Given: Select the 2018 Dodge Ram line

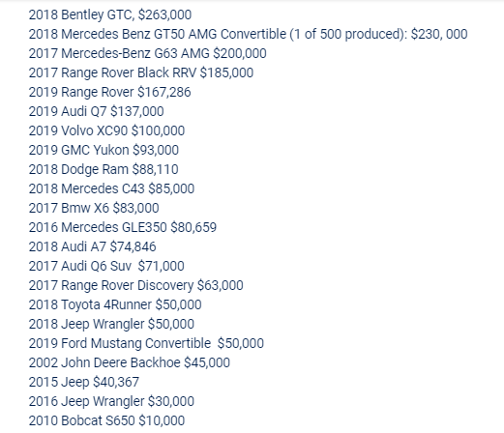Looking at the screenshot, I should click(x=104, y=169).
